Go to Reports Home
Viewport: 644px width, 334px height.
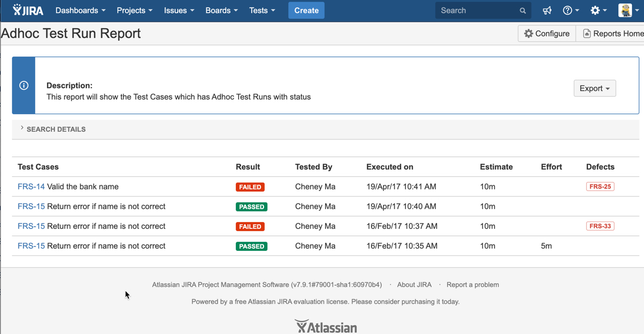(x=612, y=33)
